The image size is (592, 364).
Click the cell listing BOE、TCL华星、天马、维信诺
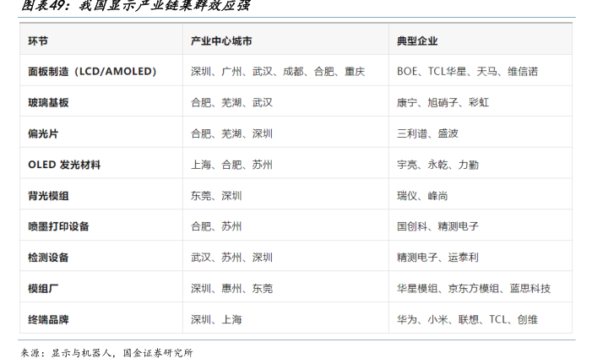(x=467, y=72)
